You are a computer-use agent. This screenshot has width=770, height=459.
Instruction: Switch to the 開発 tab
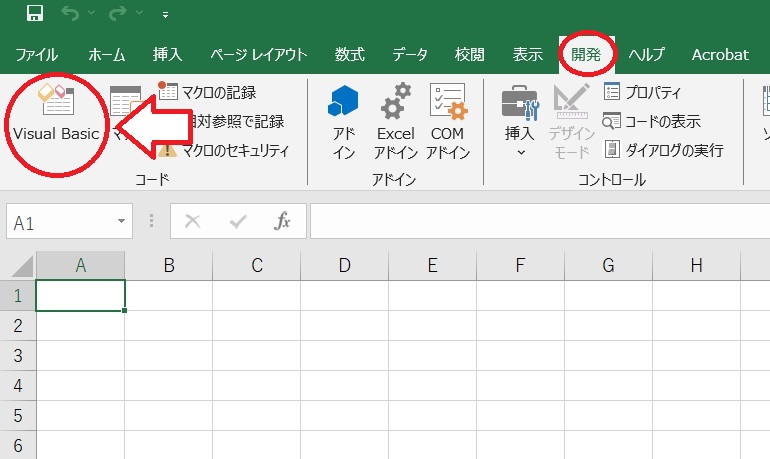[586, 54]
